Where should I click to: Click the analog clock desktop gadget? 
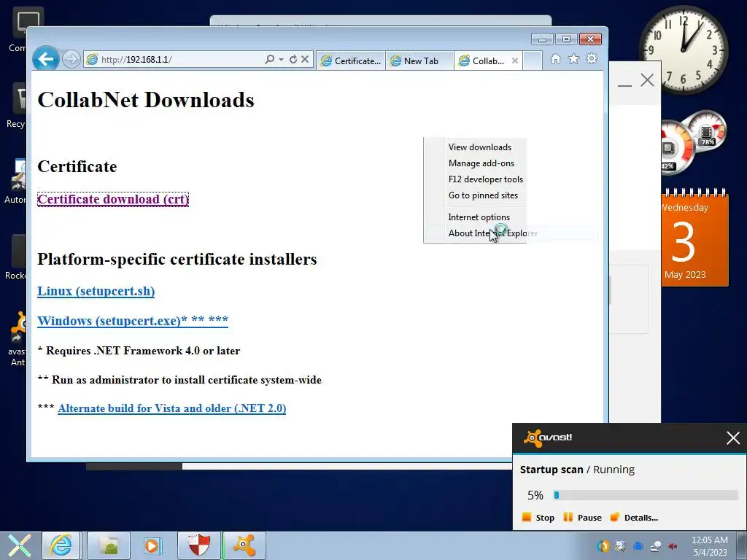684,50
